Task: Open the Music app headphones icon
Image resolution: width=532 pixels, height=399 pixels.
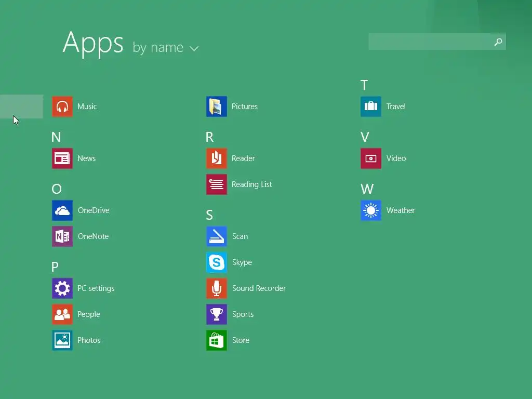Action: (62, 107)
